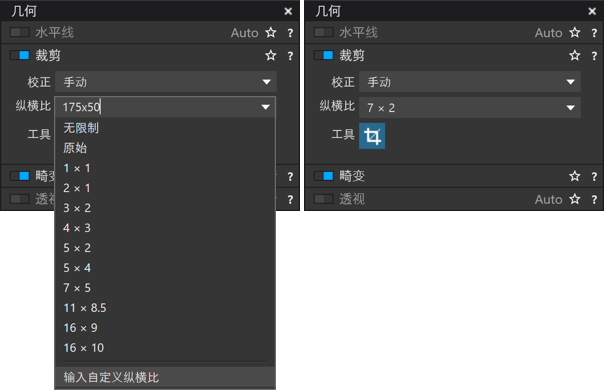
Task: Favorite the 水平线 tool in left panel
Action: (x=271, y=33)
